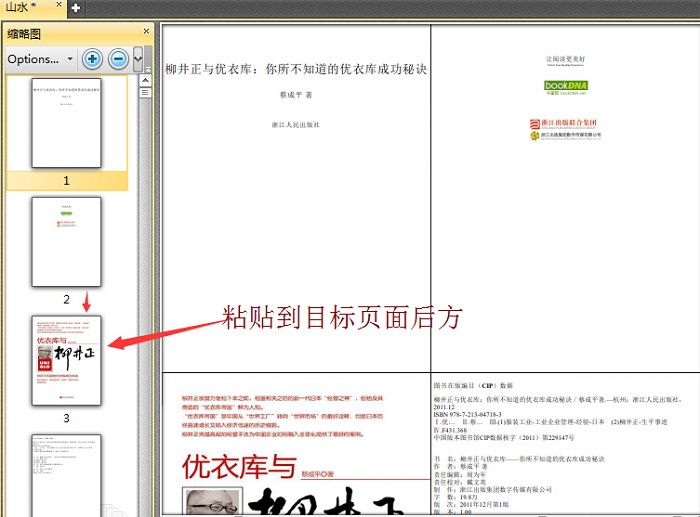The height and width of the screenshot is (517, 700).
Task: Click the book title on first page
Action: click(x=296, y=69)
